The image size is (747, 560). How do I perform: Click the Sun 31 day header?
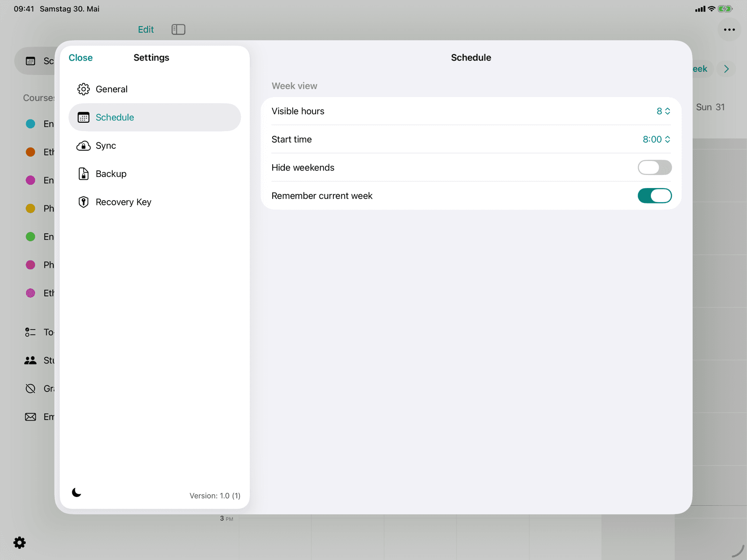[x=710, y=107]
